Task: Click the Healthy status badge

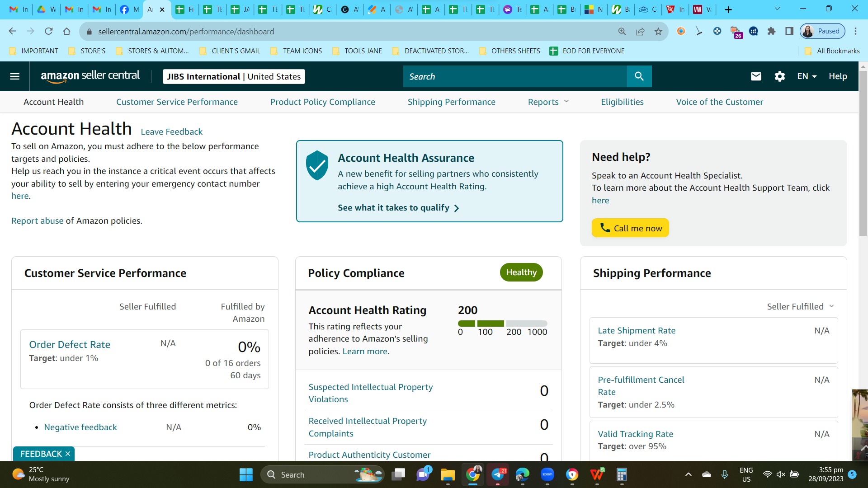Action: coord(521,272)
